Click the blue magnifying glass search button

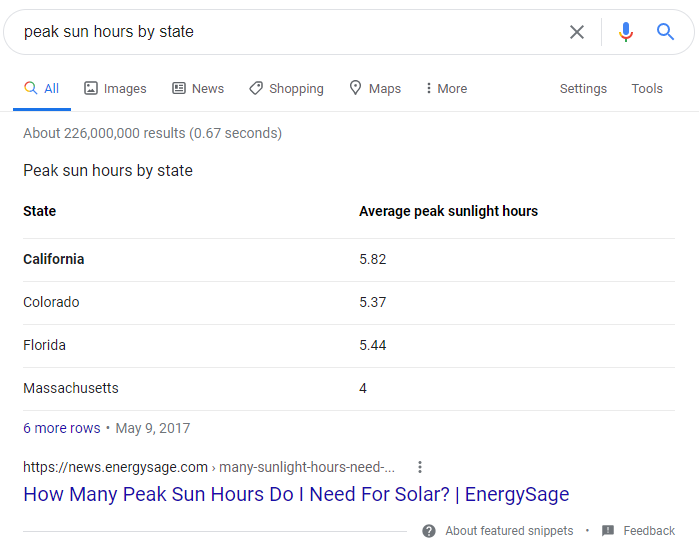666,32
